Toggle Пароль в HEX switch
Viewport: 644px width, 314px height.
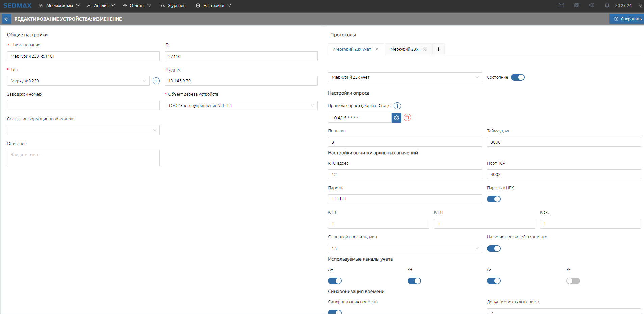click(493, 199)
